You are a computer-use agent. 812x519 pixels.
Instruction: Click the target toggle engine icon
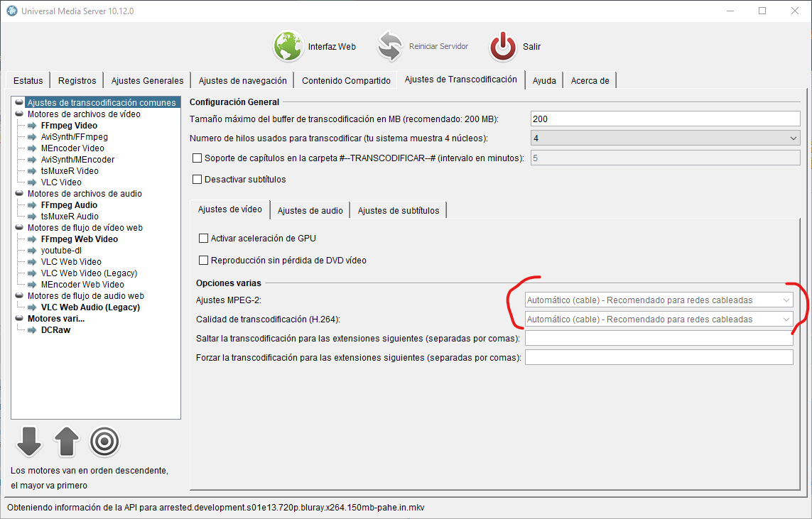104,442
